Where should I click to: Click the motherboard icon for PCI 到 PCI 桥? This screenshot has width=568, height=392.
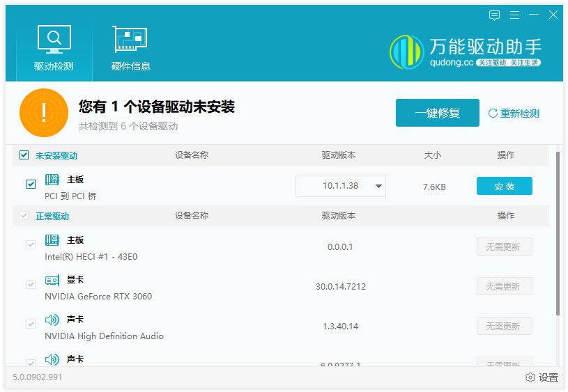tap(52, 180)
